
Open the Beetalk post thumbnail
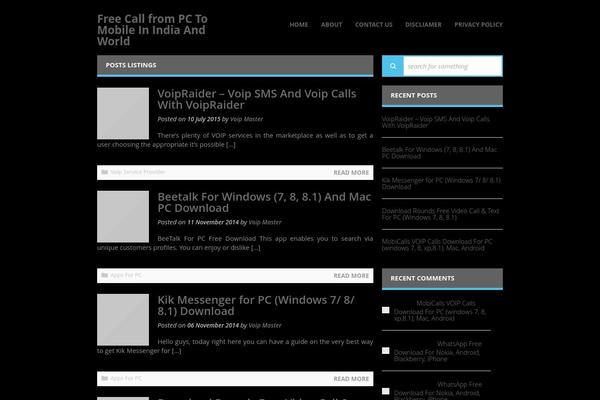point(123,216)
